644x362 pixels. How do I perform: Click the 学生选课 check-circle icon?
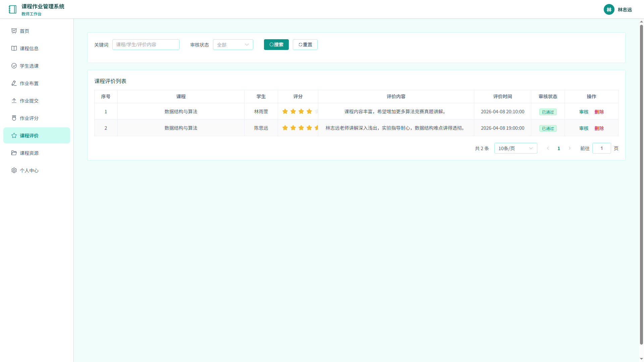pyautogui.click(x=14, y=66)
